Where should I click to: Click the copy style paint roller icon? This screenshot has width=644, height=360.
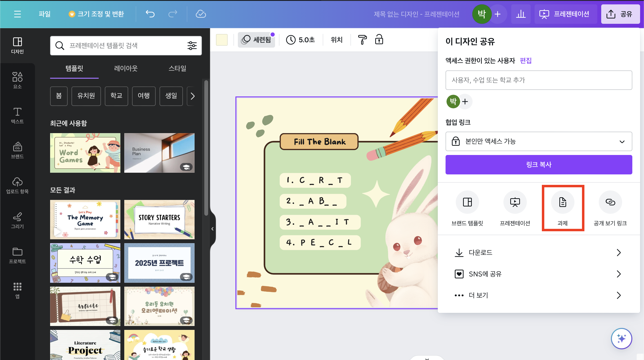[x=362, y=40]
